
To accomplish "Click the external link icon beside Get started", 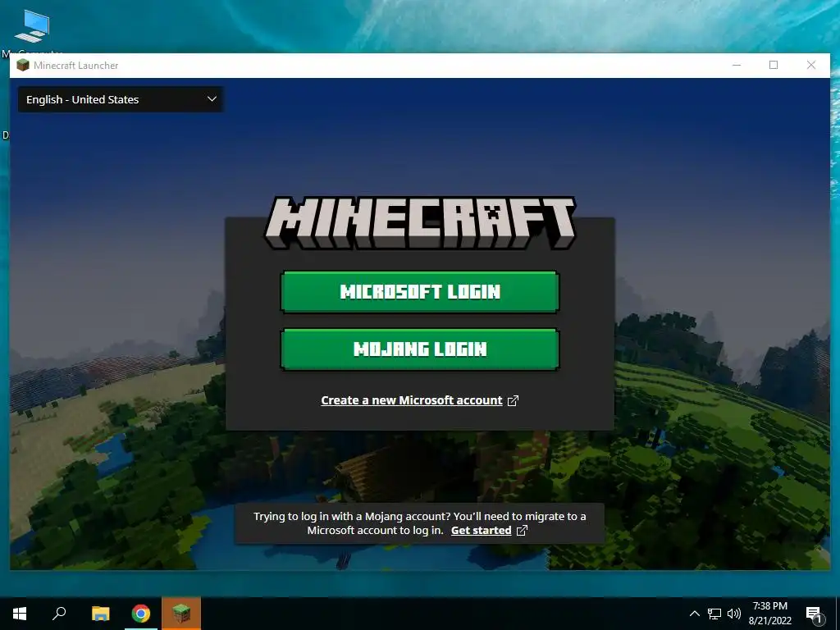I will pos(522,531).
